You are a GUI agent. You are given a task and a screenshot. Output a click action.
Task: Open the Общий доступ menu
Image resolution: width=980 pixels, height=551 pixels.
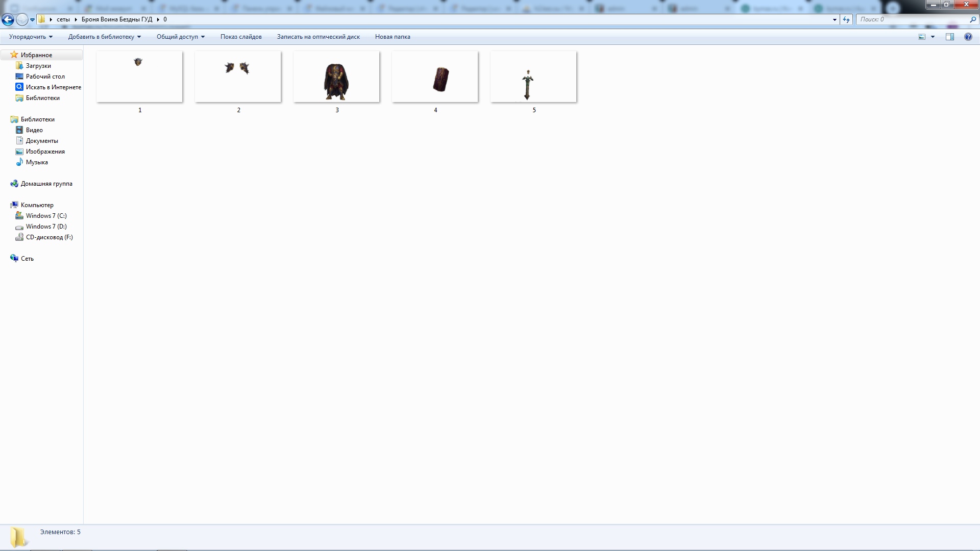180,37
